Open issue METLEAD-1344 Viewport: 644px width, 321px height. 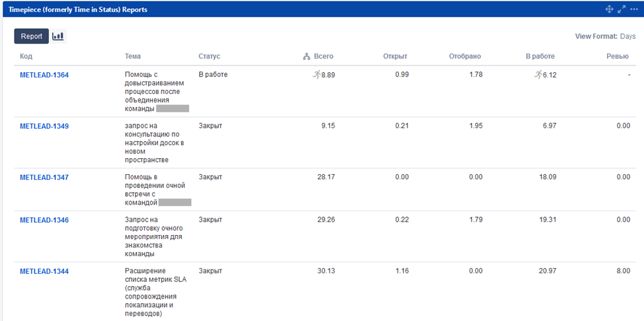pyautogui.click(x=44, y=271)
